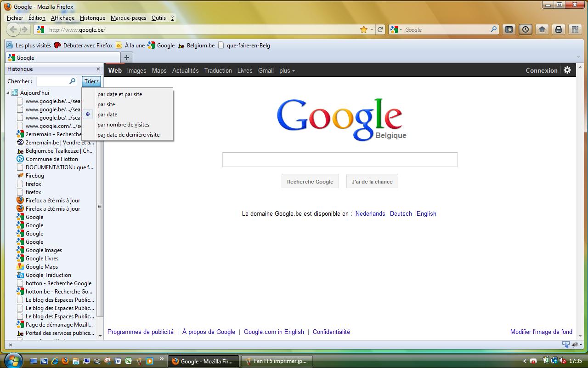Expand the 'plus' dropdown in Google bar
The image size is (588, 368).
(x=287, y=70)
